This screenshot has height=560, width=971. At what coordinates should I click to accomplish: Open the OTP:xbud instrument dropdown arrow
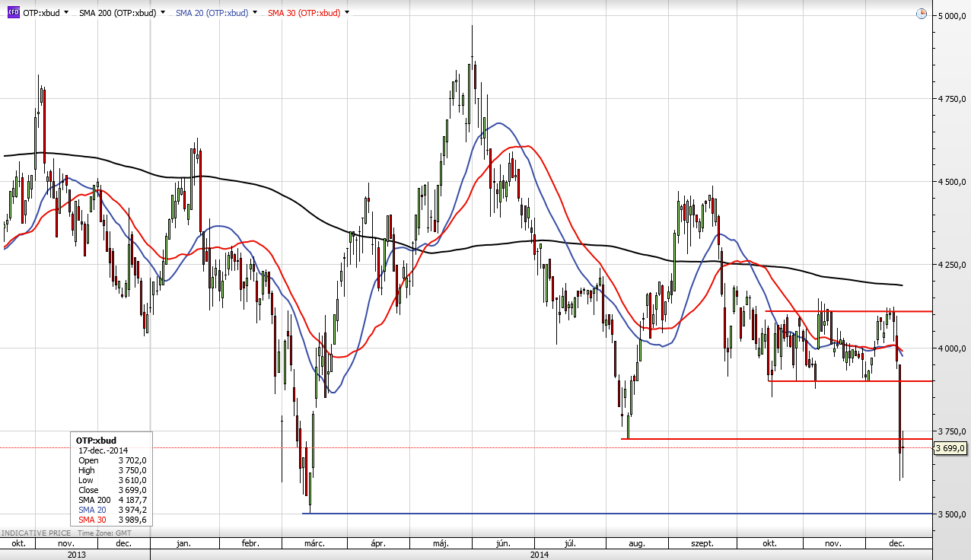[x=67, y=13]
